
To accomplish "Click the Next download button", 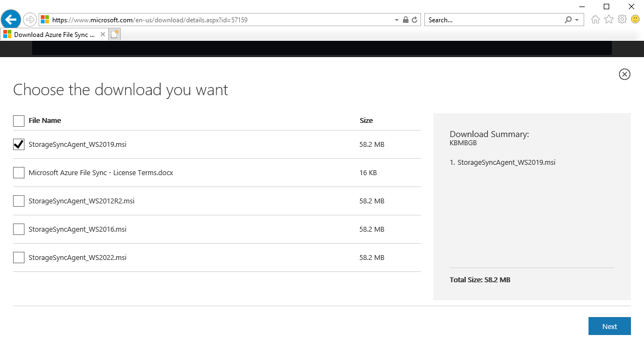I will point(609,326).
